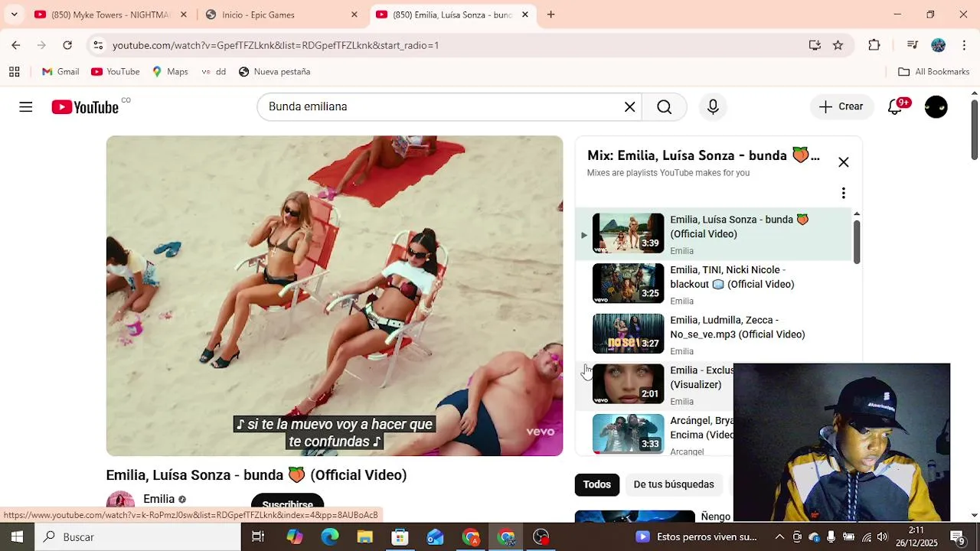Open the volume control in the tray
This screenshot has height=551, width=980.
(x=883, y=537)
